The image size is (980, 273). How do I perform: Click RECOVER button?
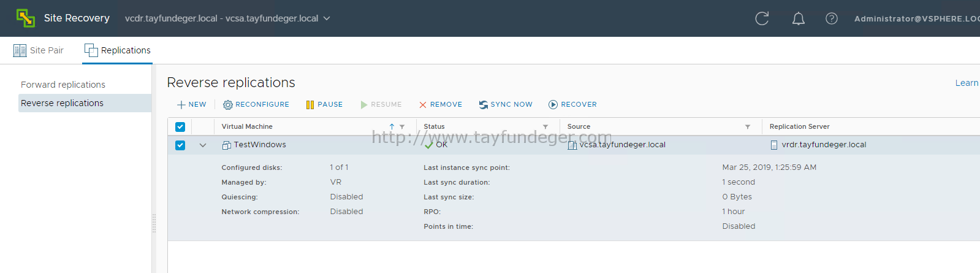click(572, 104)
